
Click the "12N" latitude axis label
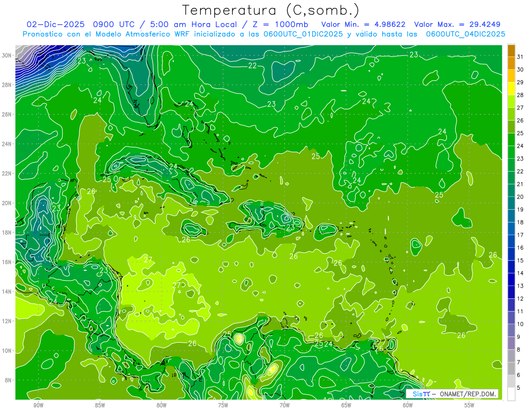(x=7, y=321)
